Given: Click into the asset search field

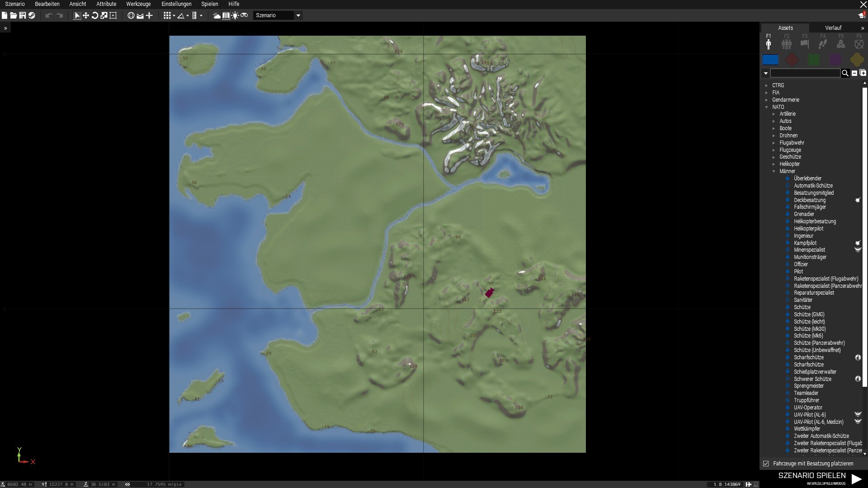Looking at the screenshot, I should click(x=805, y=73).
